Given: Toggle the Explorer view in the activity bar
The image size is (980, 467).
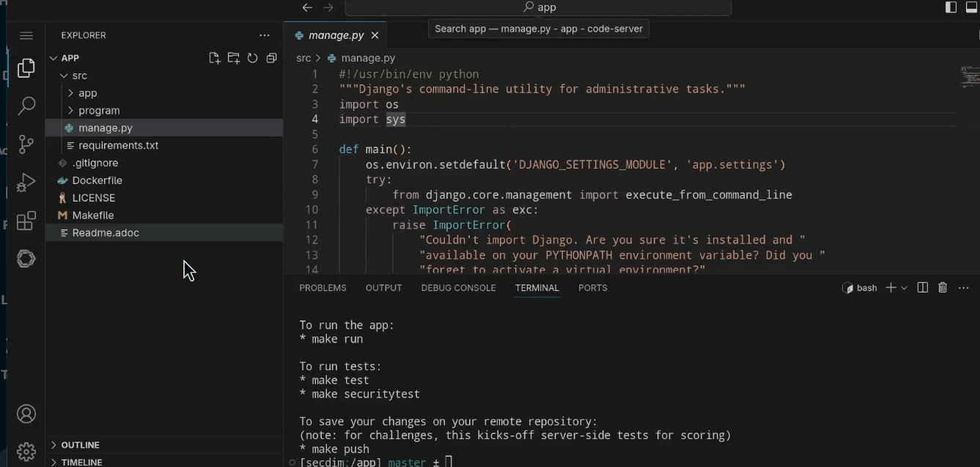Looking at the screenshot, I should (26, 67).
